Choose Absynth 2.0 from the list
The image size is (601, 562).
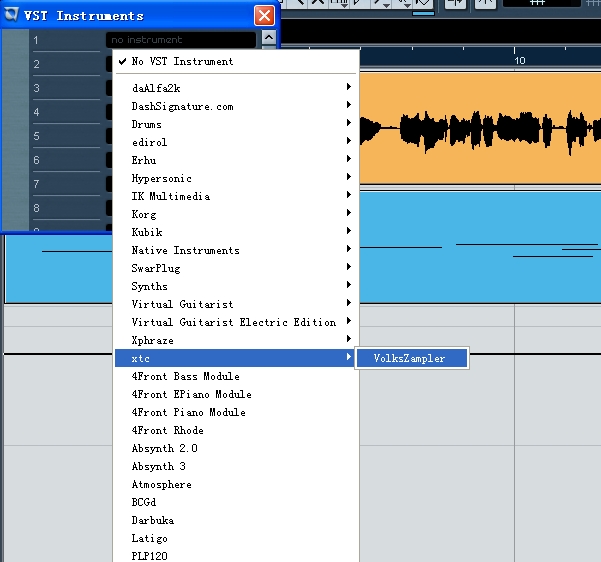(x=236, y=449)
